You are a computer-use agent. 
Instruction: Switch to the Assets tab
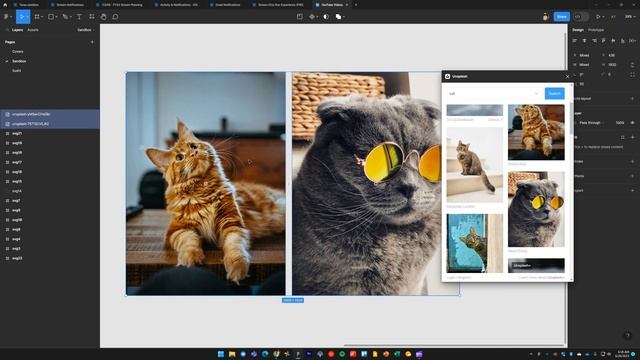(x=33, y=30)
